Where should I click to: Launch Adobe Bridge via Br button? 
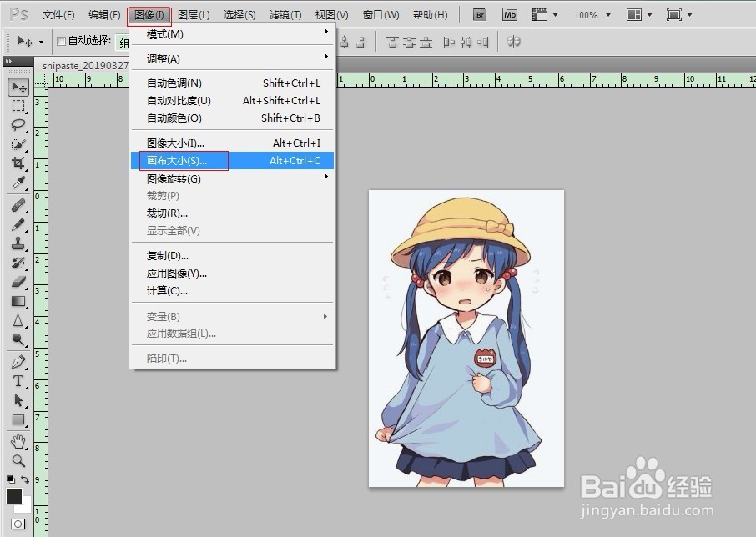(480, 14)
